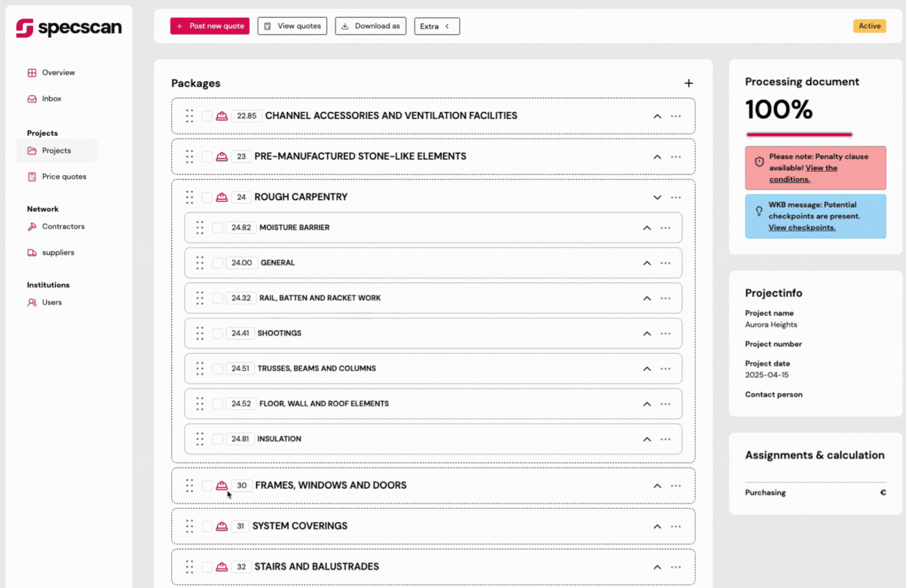
Task: Open Overview in the sidebar
Action: pyautogui.click(x=52, y=72)
